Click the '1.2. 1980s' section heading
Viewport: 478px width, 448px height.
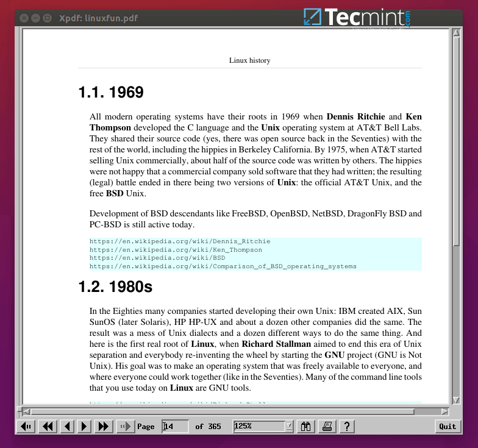pyautogui.click(x=115, y=286)
